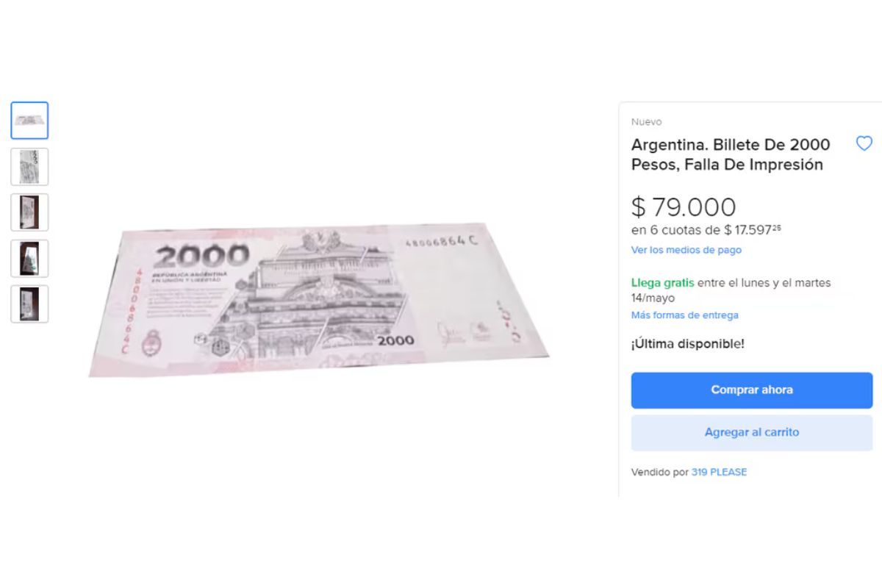Select the first banknote thumbnail

[29, 121]
